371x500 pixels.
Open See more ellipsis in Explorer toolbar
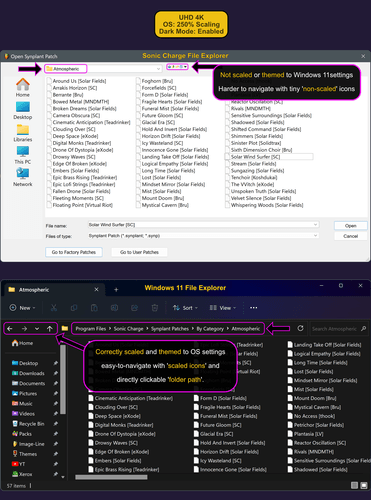254,308
